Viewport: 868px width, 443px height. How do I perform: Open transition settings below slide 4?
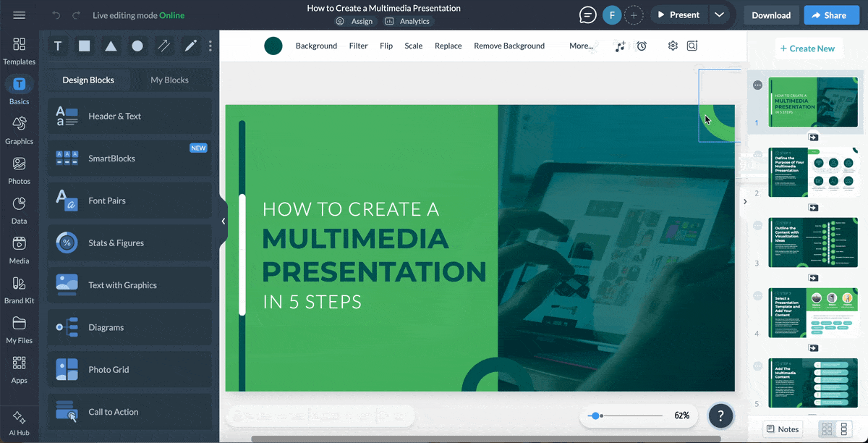click(x=814, y=348)
